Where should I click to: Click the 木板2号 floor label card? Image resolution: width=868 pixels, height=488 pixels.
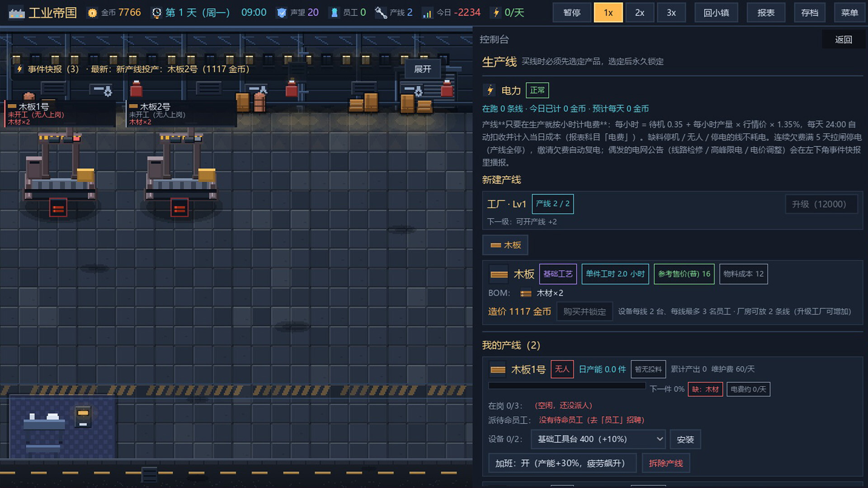[181, 114]
